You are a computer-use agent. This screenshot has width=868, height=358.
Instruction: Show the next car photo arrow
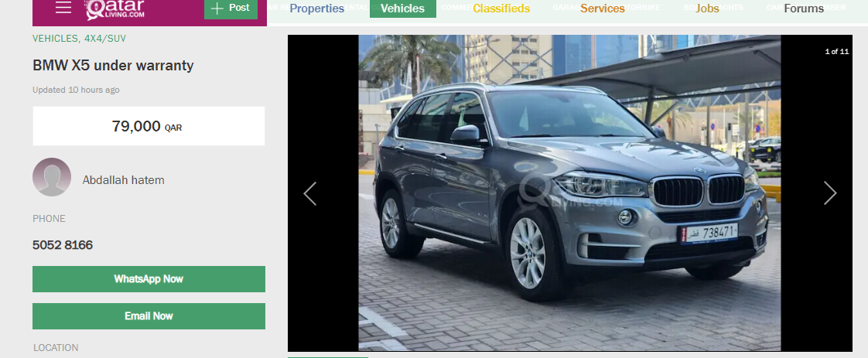pyautogui.click(x=830, y=193)
